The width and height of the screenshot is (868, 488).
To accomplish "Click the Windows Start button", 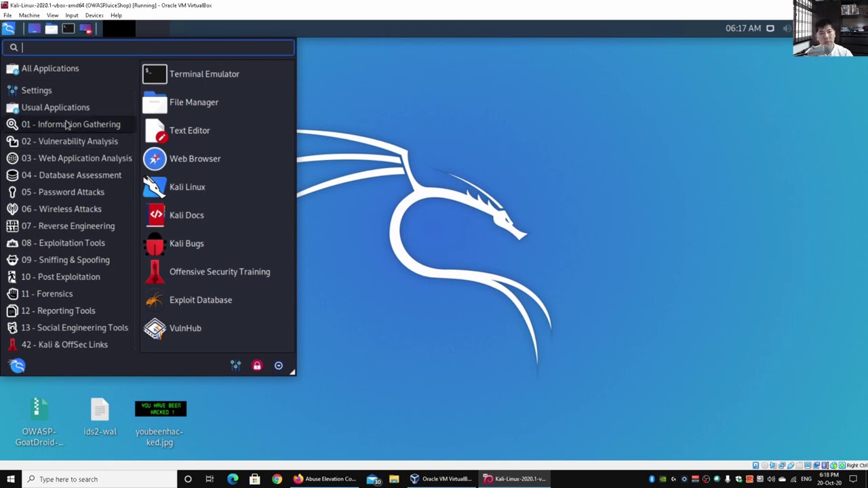I will 10,479.
